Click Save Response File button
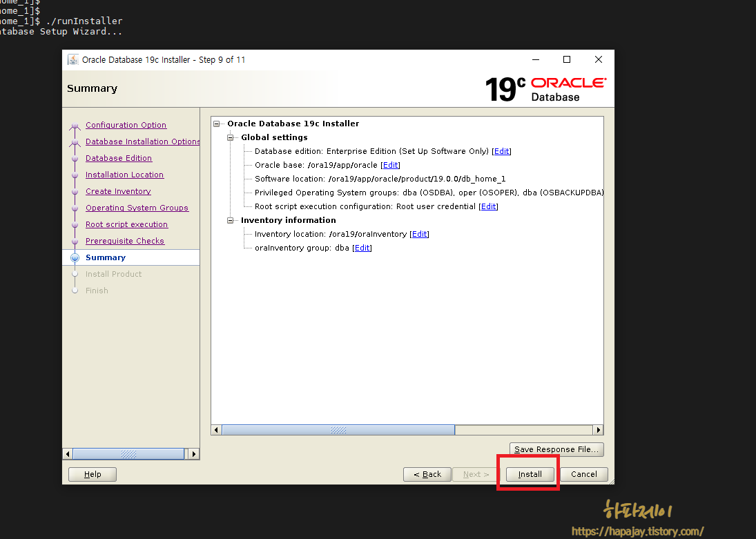Screen dimensions: 756x539 [556, 449]
